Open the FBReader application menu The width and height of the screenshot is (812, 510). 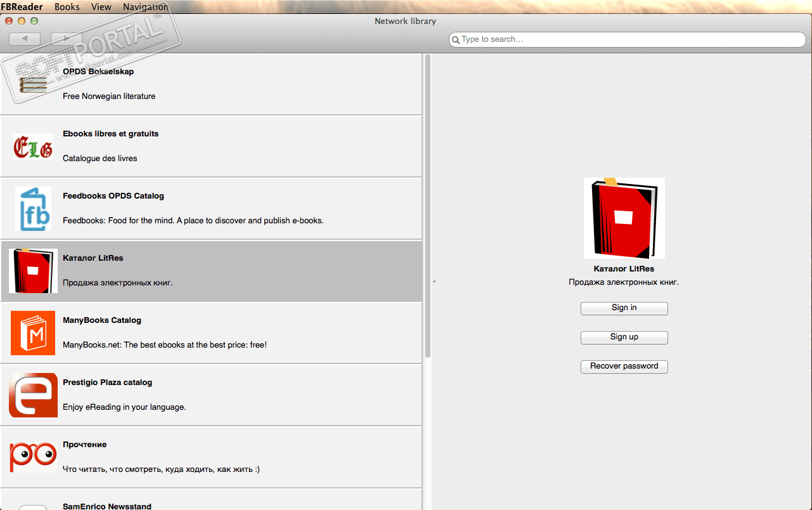[x=22, y=7]
